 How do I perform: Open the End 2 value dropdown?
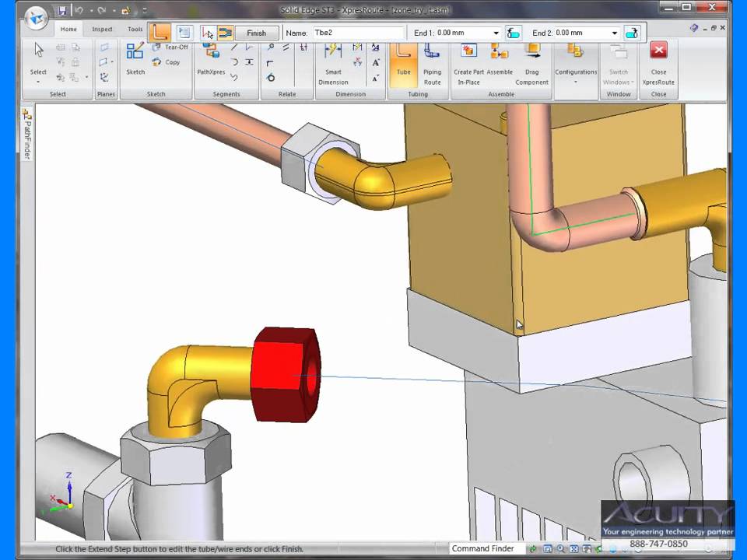tap(615, 33)
